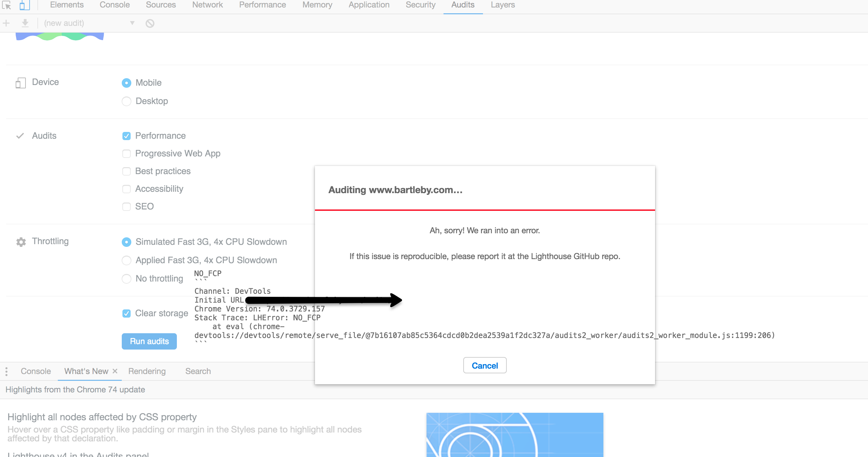Click the download report icon

pos(25,23)
